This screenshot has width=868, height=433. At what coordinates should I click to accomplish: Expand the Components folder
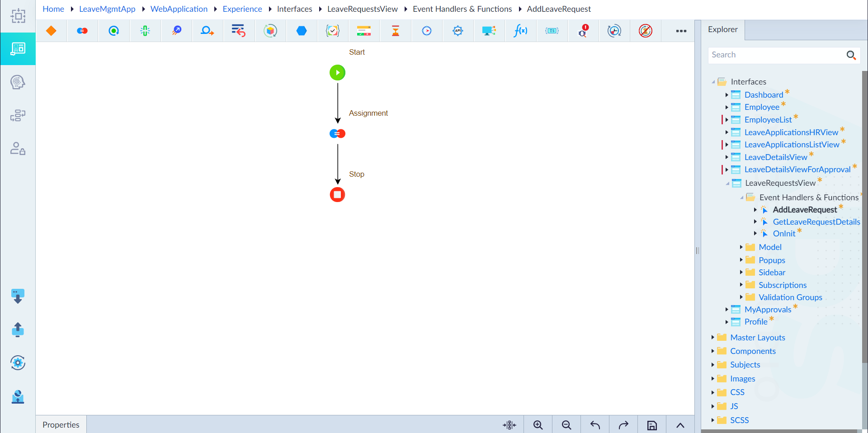[x=712, y=351]
